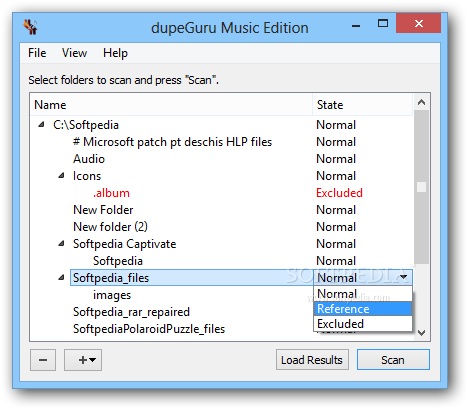
Task: Click the Scan button
Action: [x=393, y=360]
